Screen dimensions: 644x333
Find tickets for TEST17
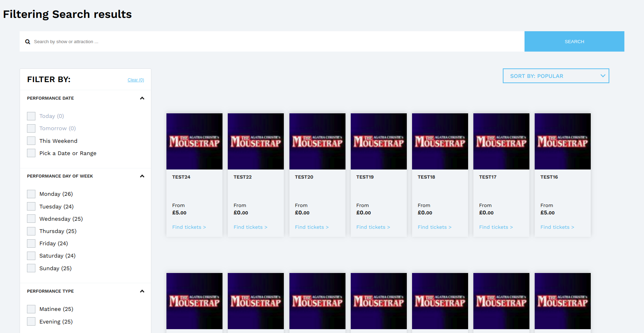(x=496, y=227)
